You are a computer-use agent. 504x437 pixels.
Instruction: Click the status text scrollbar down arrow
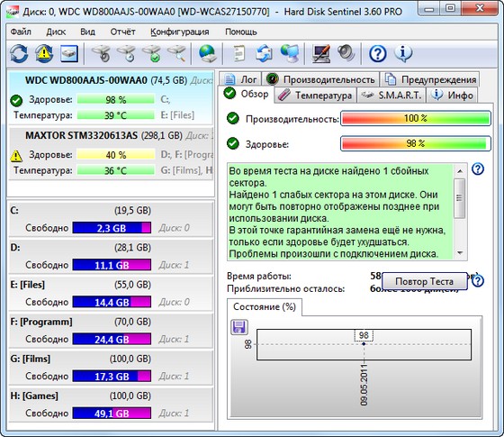(x=460, y=253)
